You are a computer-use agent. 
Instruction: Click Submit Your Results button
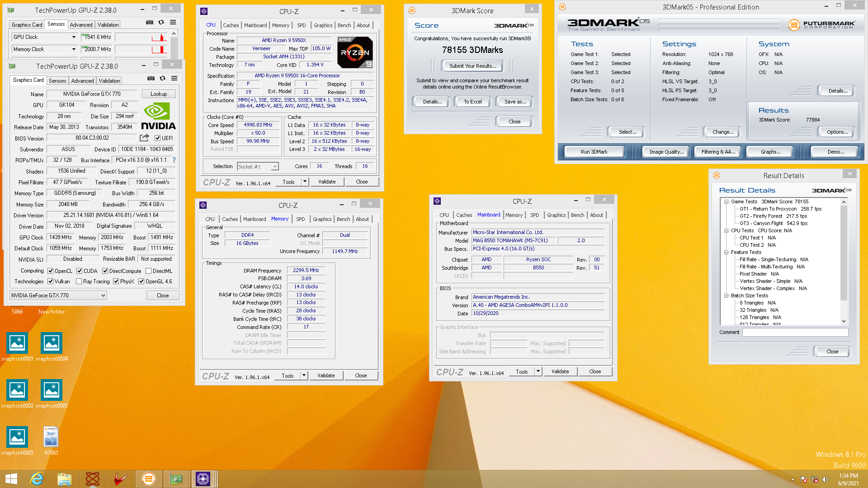[472, 66]
